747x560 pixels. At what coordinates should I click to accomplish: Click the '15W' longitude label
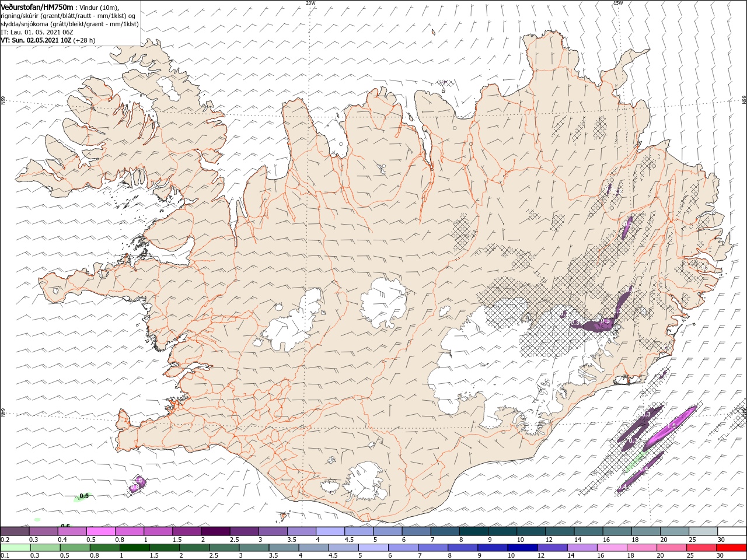click(618, 3)
